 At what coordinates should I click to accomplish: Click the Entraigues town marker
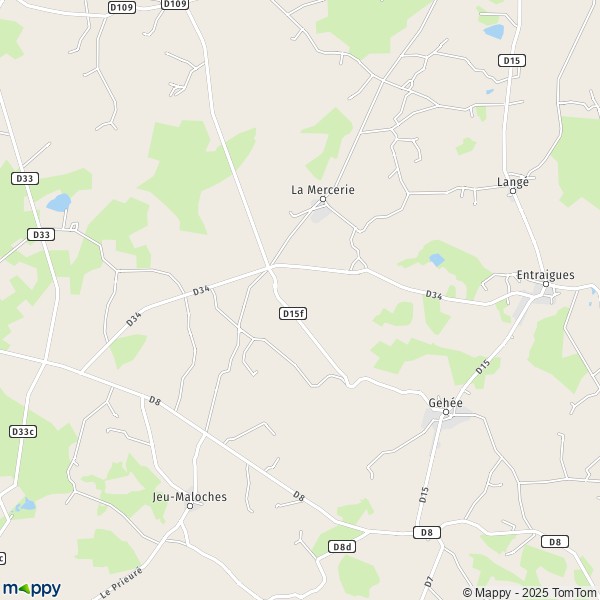click(x=546, y=284)
